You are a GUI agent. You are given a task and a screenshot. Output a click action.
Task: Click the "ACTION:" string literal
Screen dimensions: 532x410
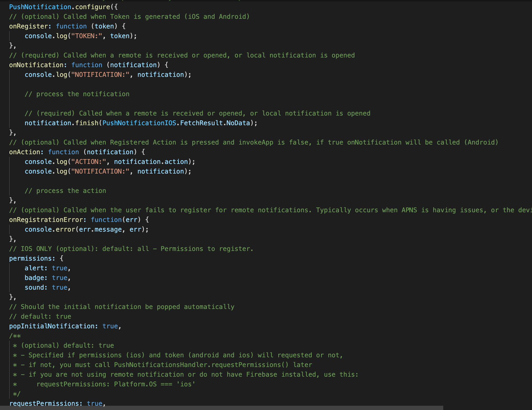89,162
